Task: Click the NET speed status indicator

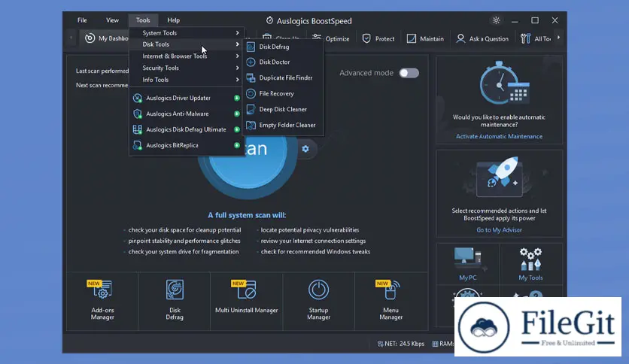Action: tap(400, 344)
